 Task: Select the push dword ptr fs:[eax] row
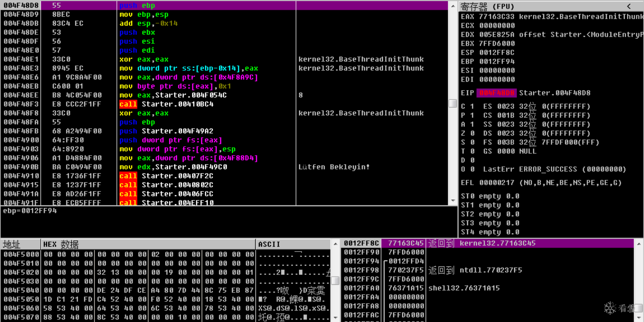pos(224,140)
